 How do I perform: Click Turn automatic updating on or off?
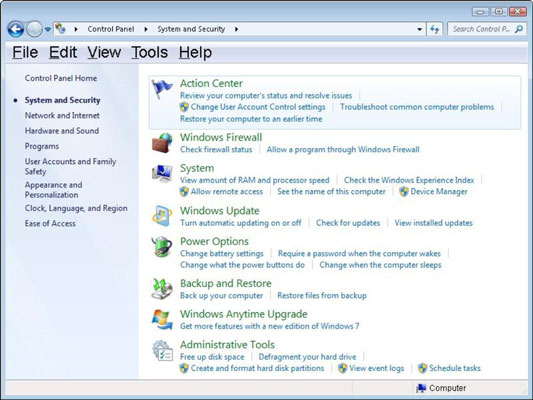(x=241, y=223)
